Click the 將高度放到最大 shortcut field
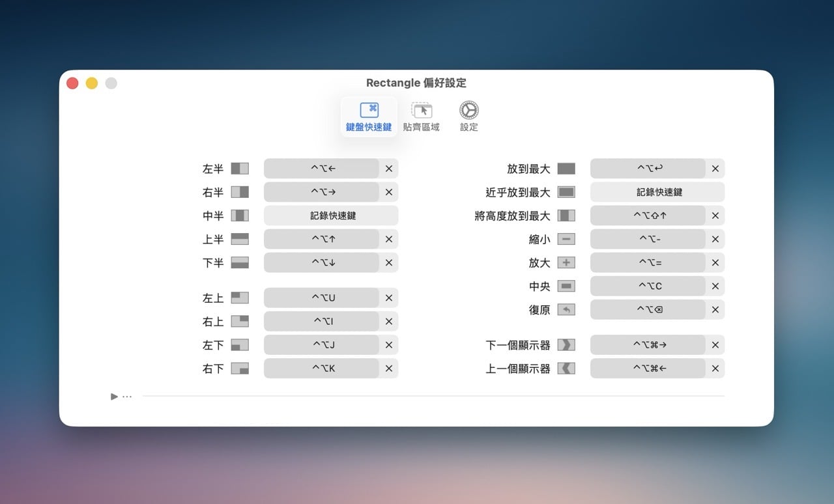The width and height of the screenshot is (834, 504). (648, 216)
